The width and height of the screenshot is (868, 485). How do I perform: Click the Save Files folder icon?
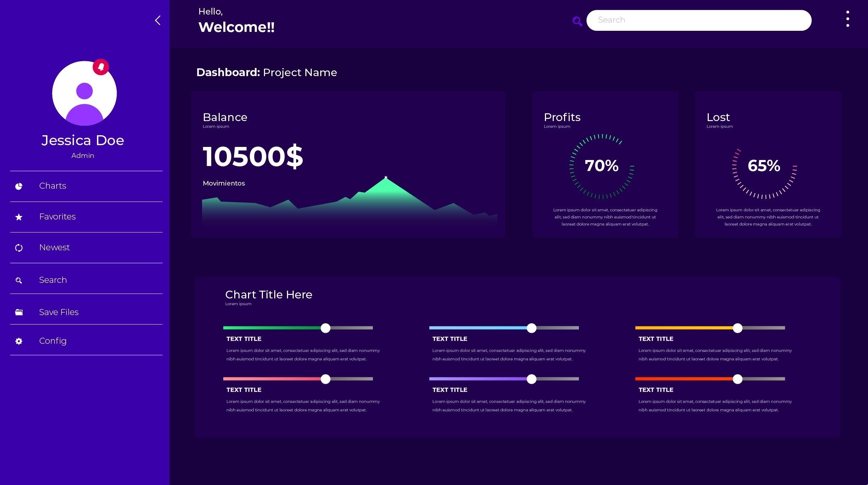(18, 312)
